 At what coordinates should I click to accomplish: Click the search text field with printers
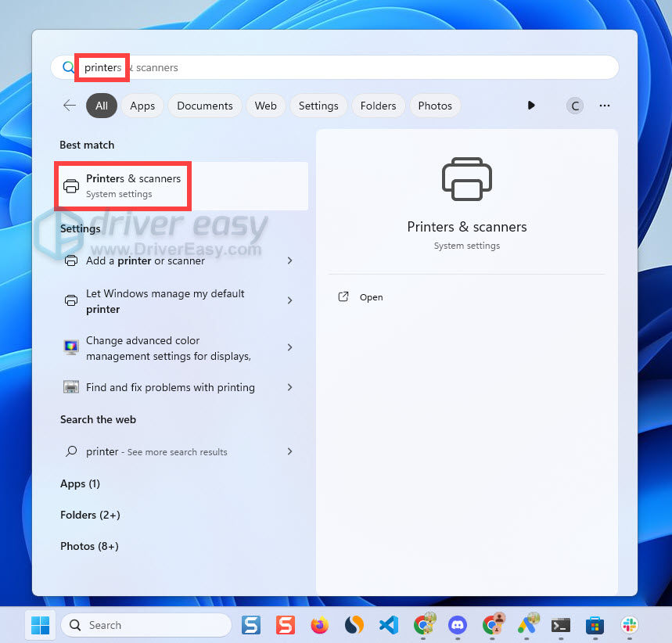click(x=352, y=67)
